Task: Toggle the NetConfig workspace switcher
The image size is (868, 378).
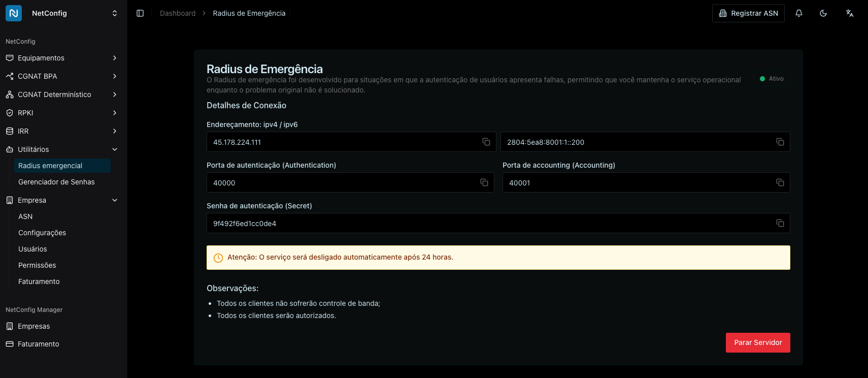Action: [x=115, y=13]
